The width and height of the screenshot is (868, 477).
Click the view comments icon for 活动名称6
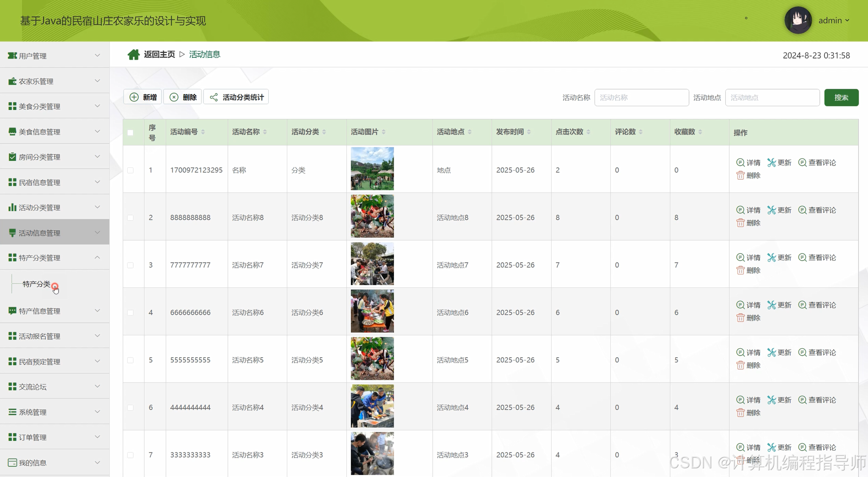pos(802,305)
